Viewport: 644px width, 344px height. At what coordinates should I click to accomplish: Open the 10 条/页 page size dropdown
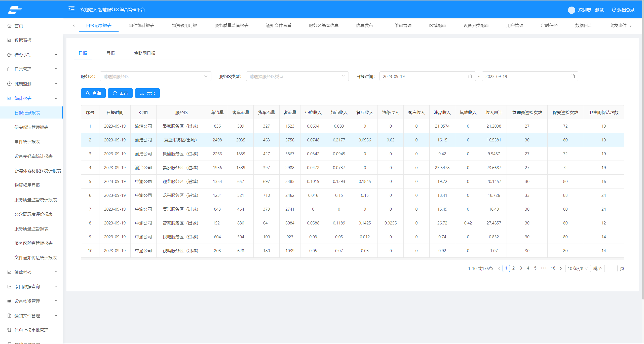[x=578, y=269]
